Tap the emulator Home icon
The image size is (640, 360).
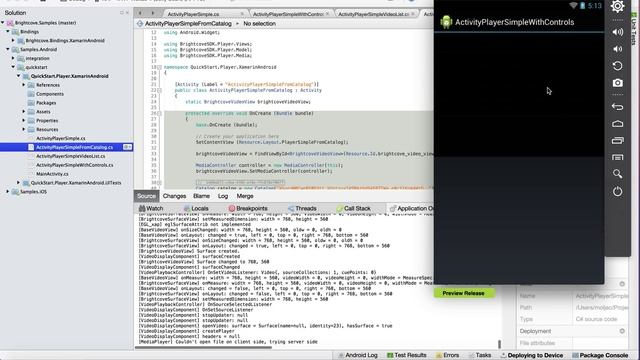click(618, 124)
